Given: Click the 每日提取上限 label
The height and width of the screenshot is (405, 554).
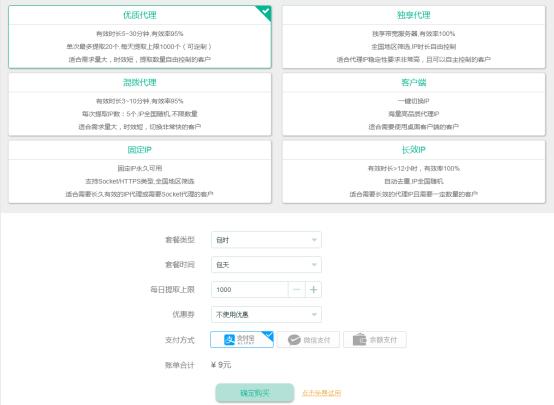Looking at the screenshot, I should tap(172, 289).
